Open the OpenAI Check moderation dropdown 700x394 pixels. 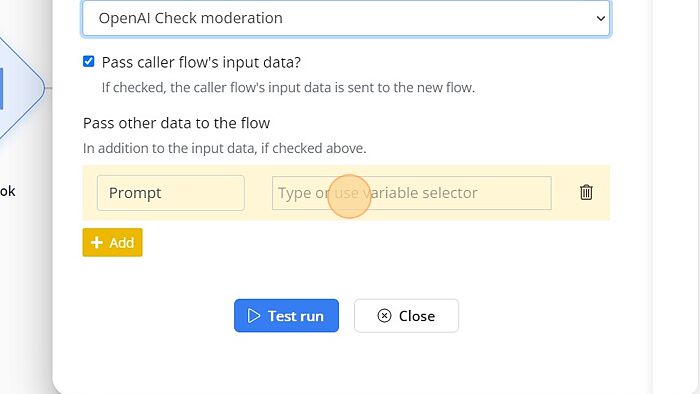coord(346,18)
